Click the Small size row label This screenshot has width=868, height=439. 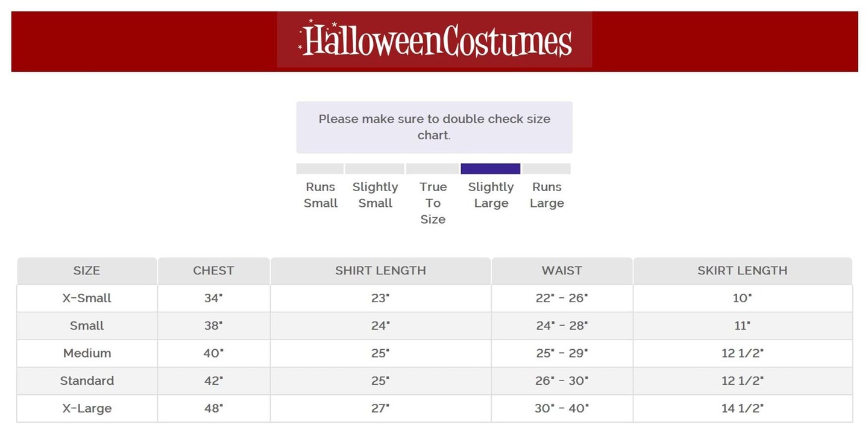87,326
